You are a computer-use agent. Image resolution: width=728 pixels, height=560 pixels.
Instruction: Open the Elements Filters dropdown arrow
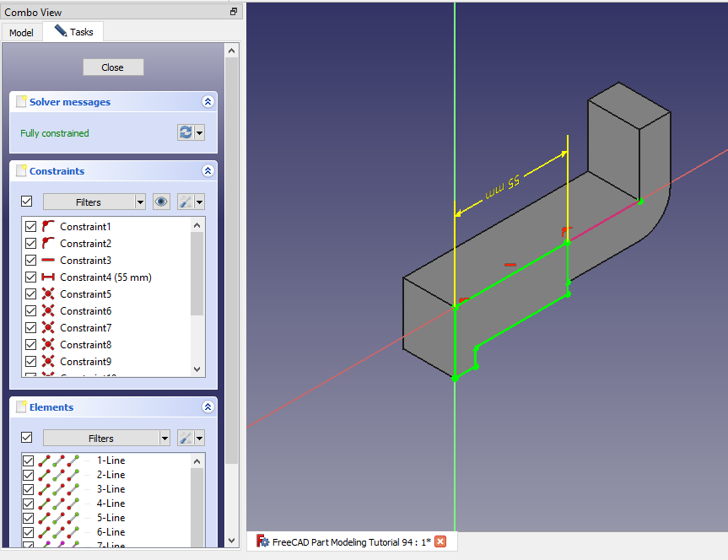164,438
